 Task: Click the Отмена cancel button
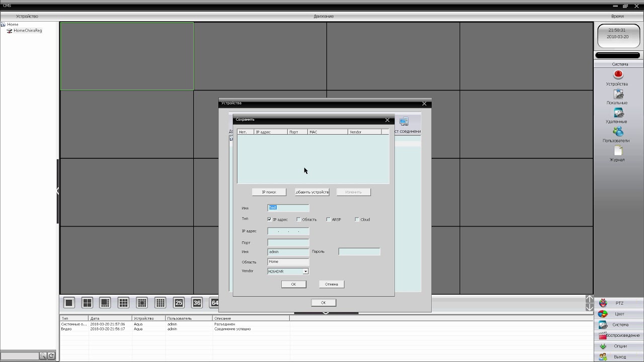click(x=332, y=284)
